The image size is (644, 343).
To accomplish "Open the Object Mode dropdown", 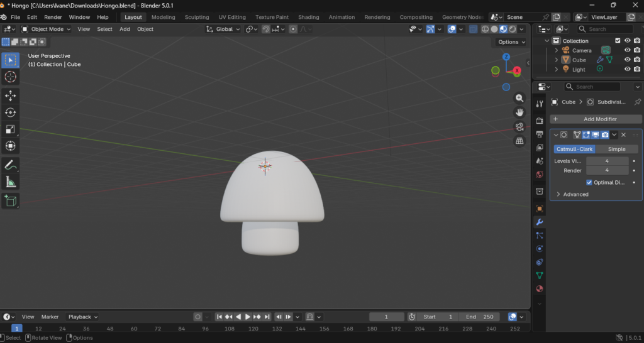I will [x=47, y=29].
